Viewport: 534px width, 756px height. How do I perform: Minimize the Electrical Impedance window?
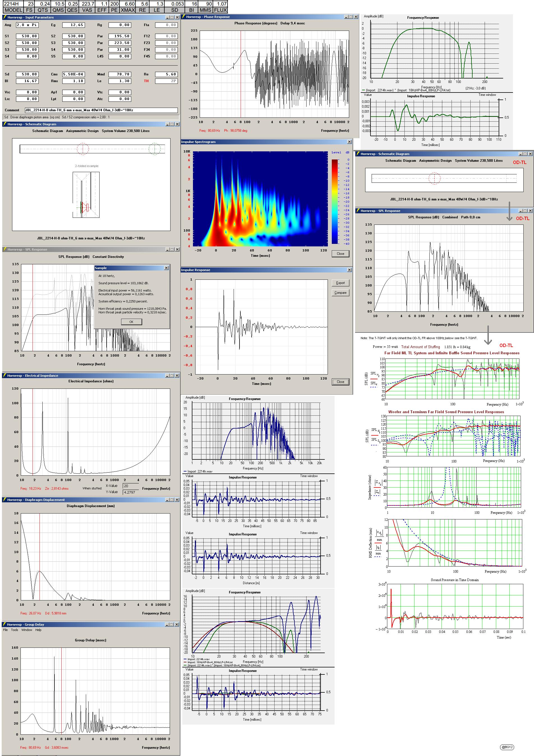[167, 375]
